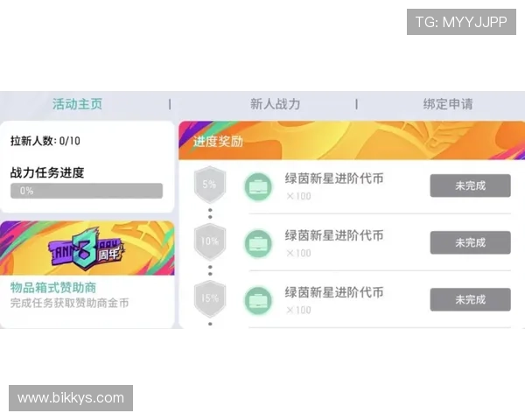Viewport: 525px width, 420px height.
Task: Click the 战力任务进度 0% progress bar
Action: point(87,191)
